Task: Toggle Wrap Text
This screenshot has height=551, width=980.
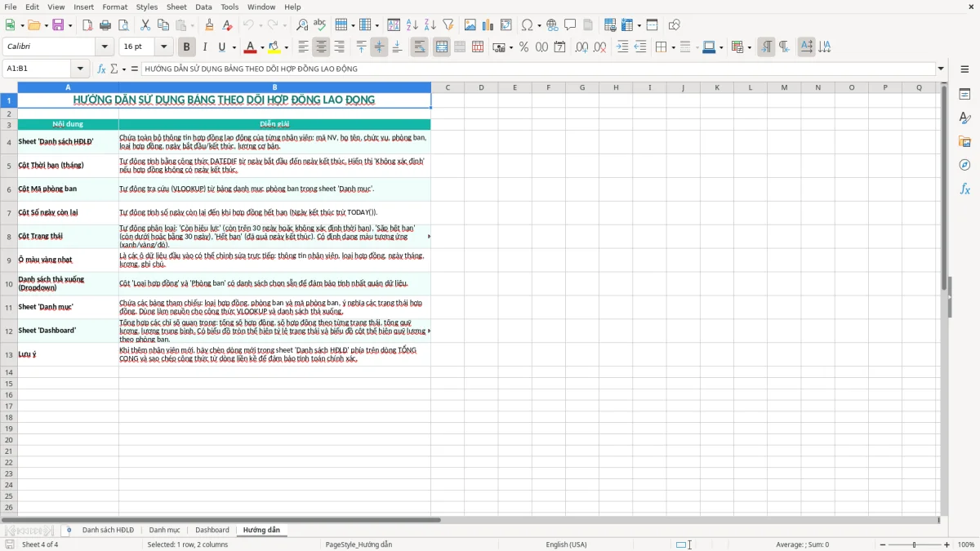Action: tap(419, 47)
